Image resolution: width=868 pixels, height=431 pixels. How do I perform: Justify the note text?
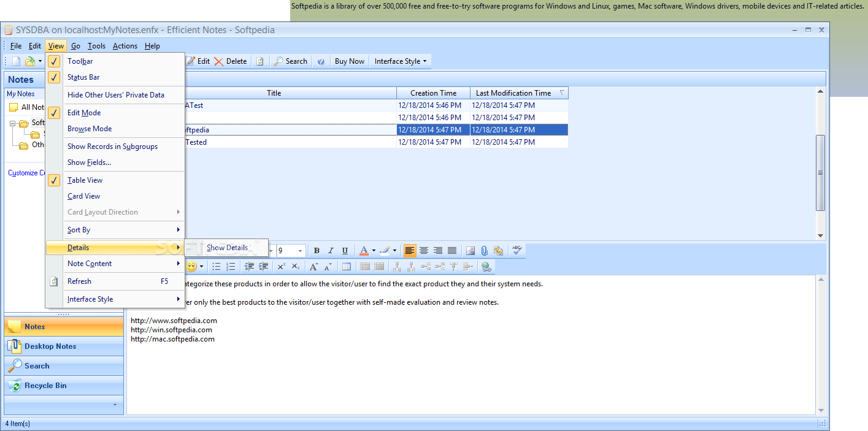(452, 250)
